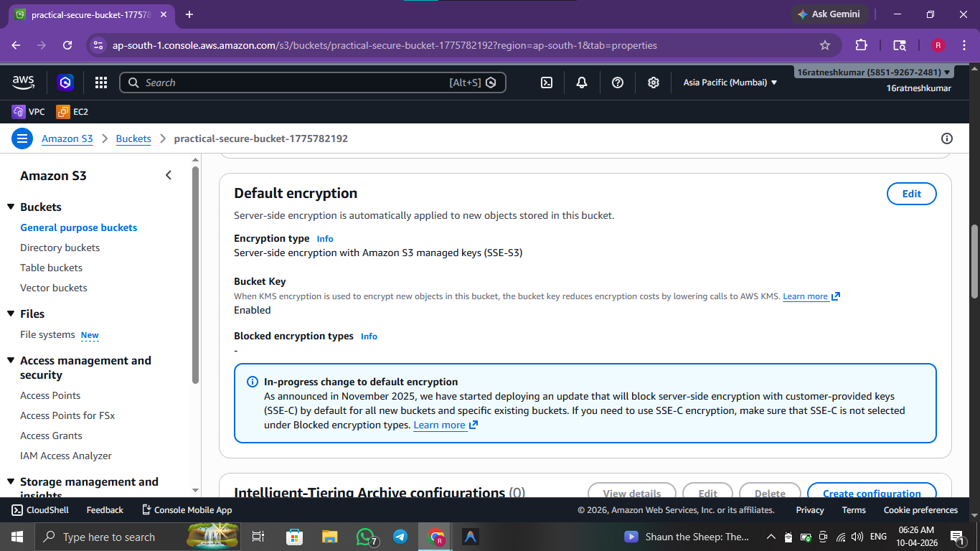Open Cookie preferences in the footer
This screenshot has width=980, height=551.
pyautogui.click(x=920, y=510)
